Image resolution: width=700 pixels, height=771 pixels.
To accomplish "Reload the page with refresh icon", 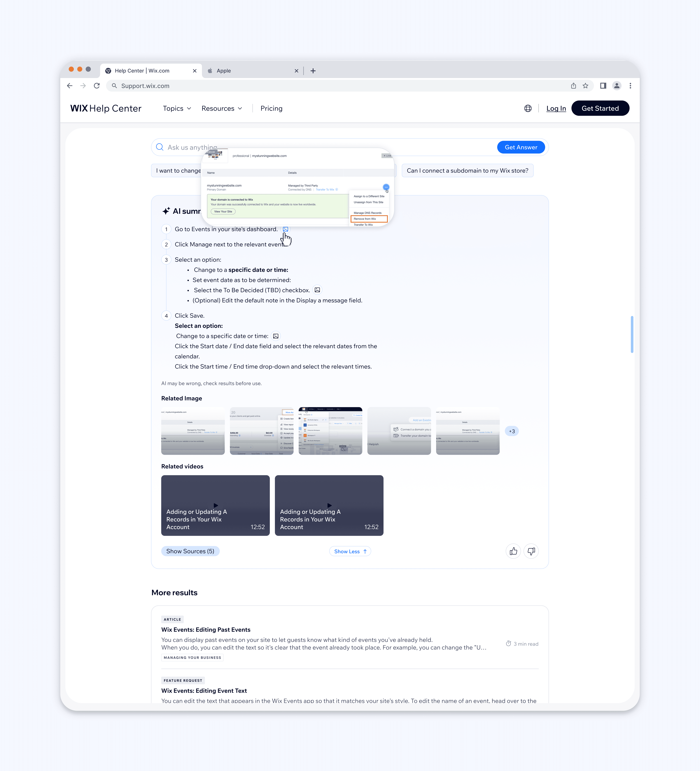I will coord(97,86).
